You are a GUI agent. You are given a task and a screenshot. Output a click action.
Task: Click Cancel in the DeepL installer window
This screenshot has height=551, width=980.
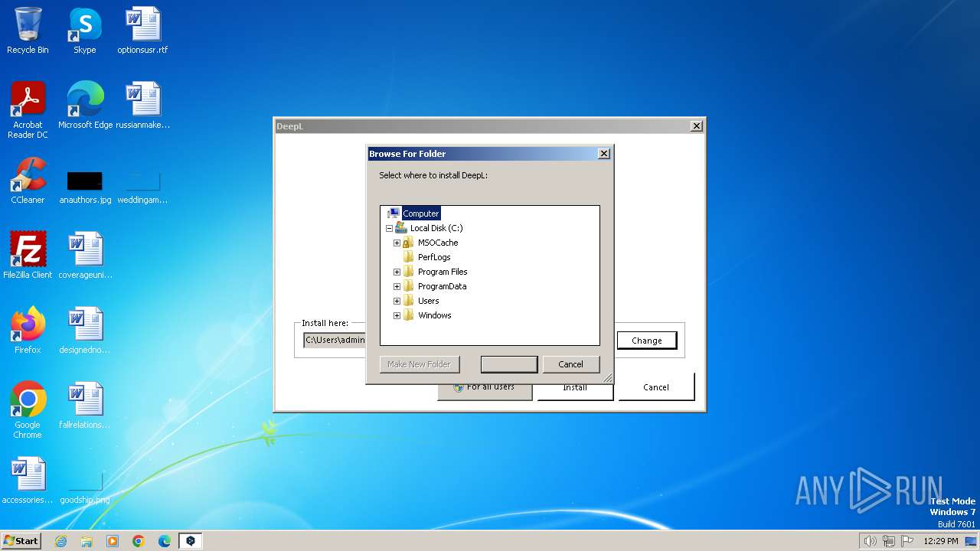click(x=656, y=387)
